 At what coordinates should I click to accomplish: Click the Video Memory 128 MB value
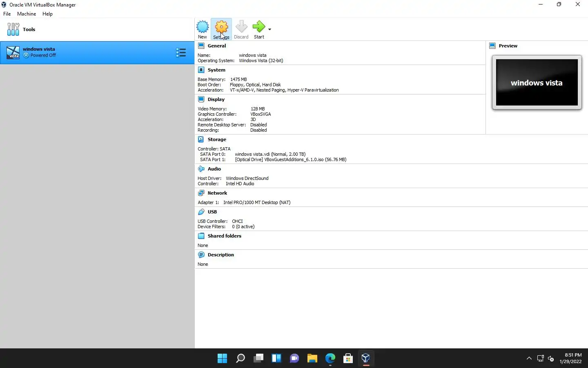[258, 109]
